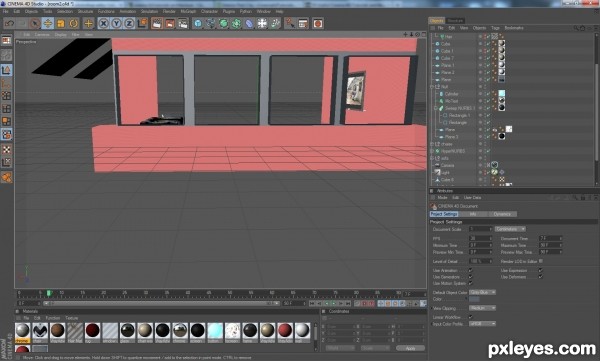Open the Function menu in the Materials panel
This screenshot has height=362, width=600.
click(x=53, y=318)
